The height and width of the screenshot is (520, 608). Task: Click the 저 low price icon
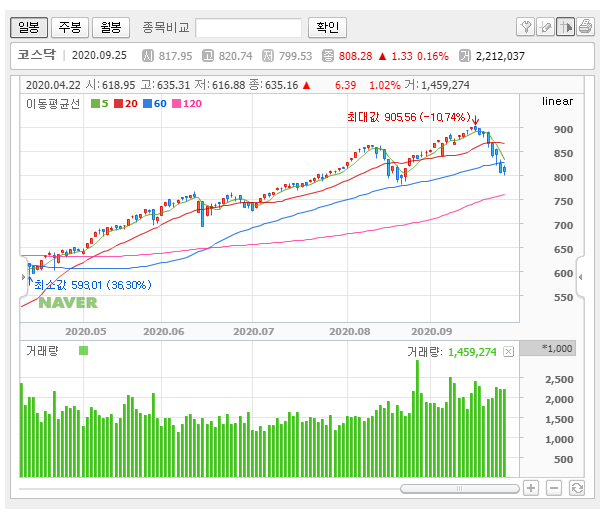pyautogui.click(x=268, y=56)
